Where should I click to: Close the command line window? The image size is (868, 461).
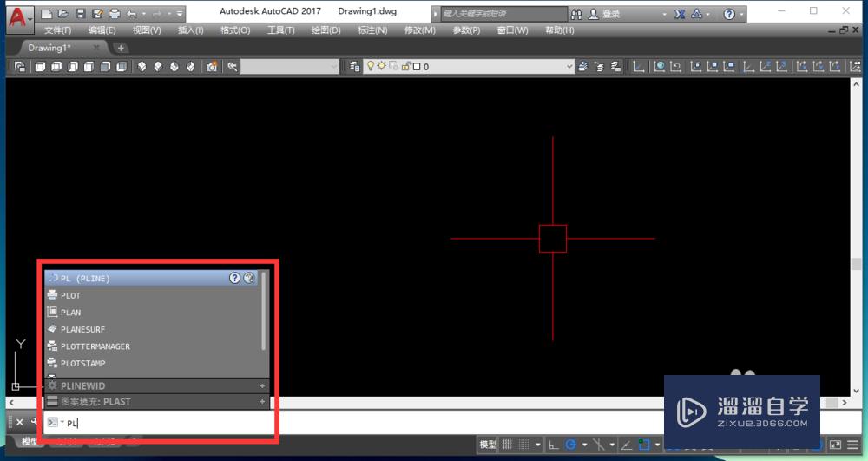(x=19, y=422)
